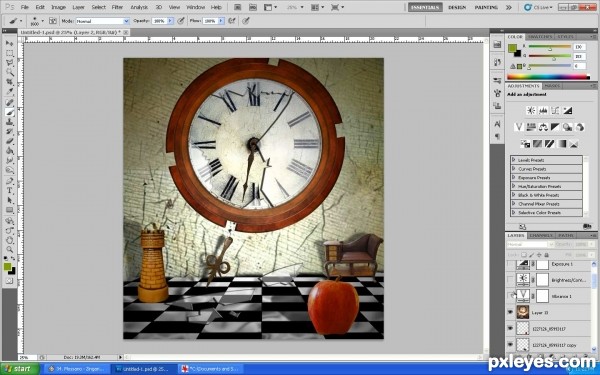Click the Layer 13 thumbnail

(x=523, y=312)
